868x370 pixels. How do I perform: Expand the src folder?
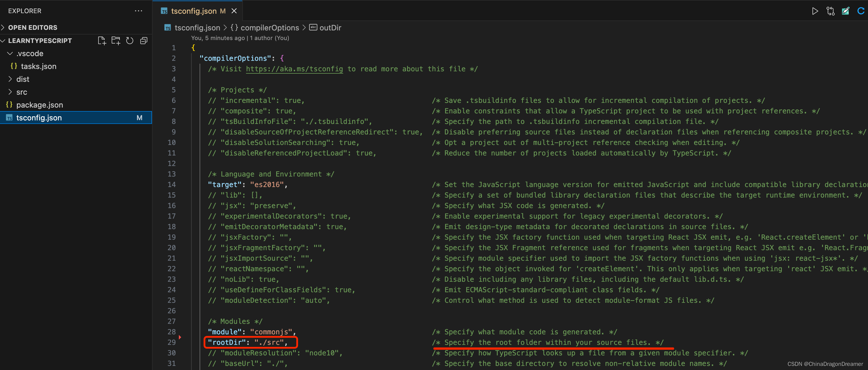click(x=10, y=92)
